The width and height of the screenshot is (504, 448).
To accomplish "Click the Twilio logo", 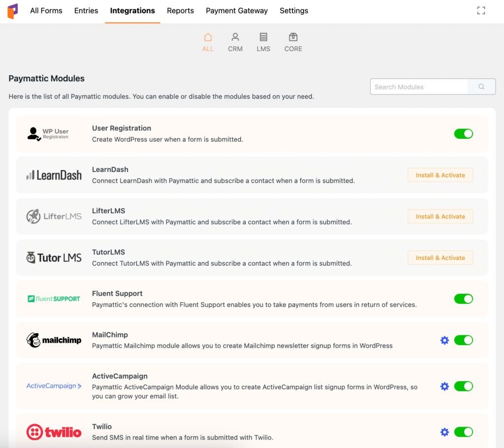I will 54,432.
